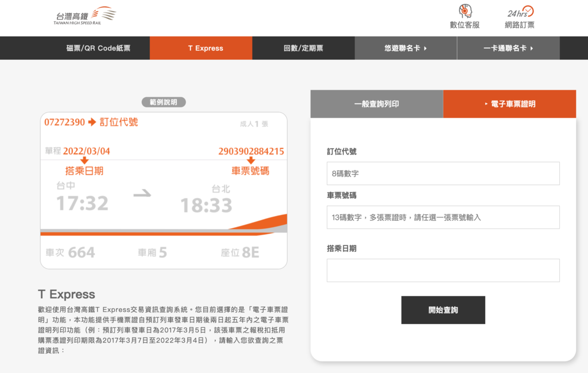Switch to the 一般查詢列印 tab
Screen dimensions: 588x373
(x=377, y=104)
